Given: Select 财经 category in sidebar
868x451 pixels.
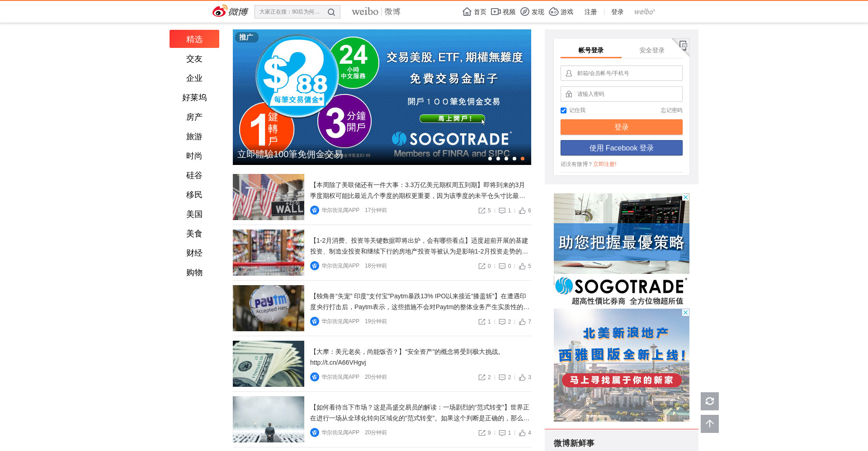Looking at the screenshot, I should coord(194,253).
